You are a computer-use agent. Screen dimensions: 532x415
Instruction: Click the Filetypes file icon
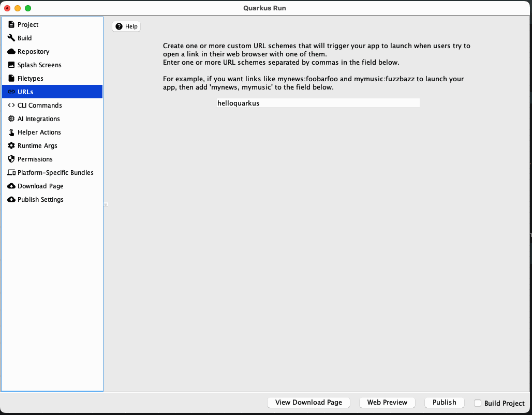11,78
